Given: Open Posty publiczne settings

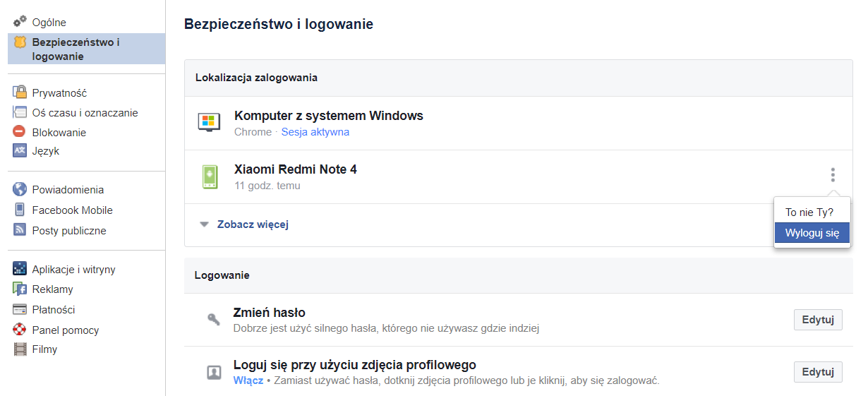Looking at the screenshot, I should click(x=68, y=230).
